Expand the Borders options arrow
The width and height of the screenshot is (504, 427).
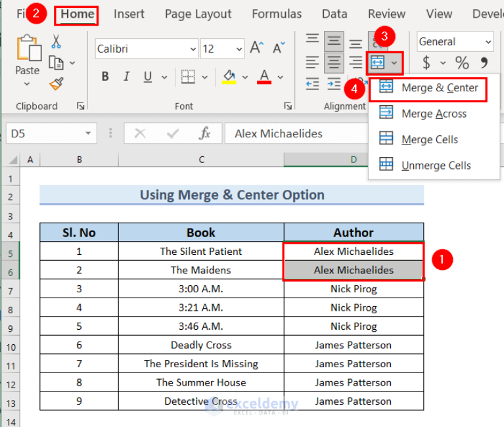(205, 78)
